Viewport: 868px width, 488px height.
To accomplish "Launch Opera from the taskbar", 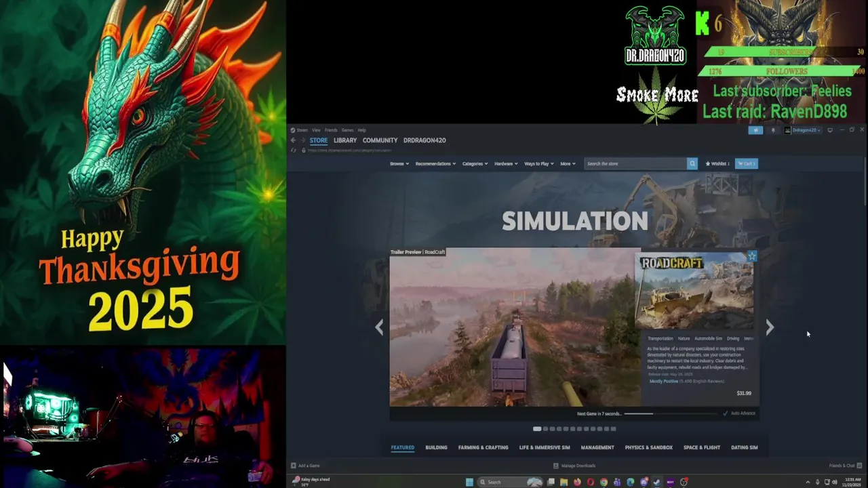I will point(591,482).
